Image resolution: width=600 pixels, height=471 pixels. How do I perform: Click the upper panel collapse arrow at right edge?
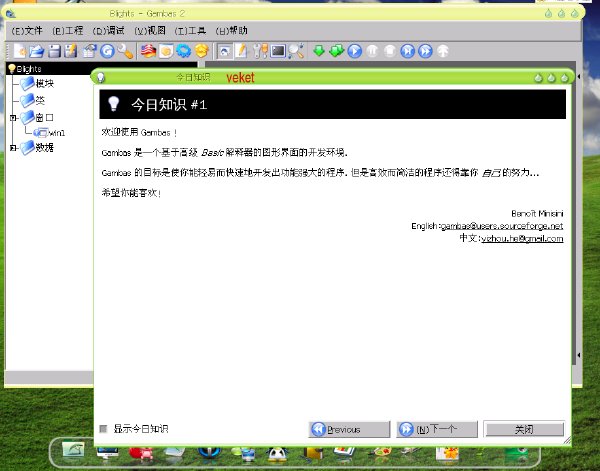click(x=579, y=77)
